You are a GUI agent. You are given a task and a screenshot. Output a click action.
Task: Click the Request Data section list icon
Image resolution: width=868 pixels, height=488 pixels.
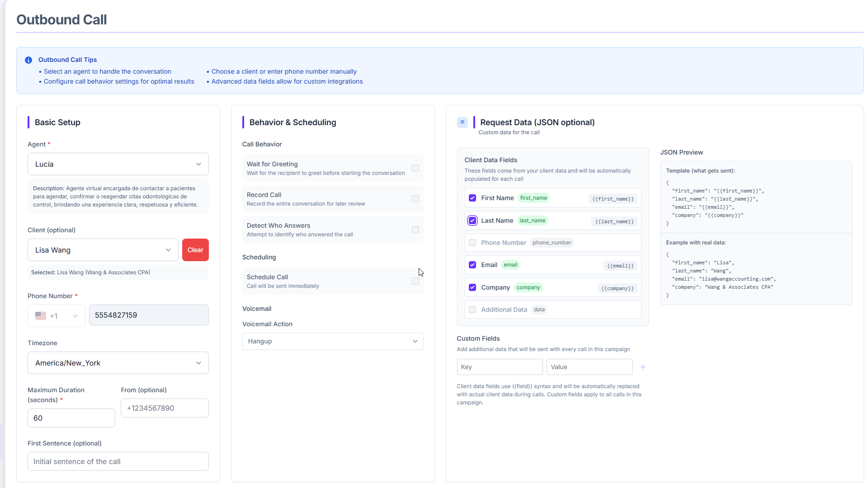pos(462,122)
